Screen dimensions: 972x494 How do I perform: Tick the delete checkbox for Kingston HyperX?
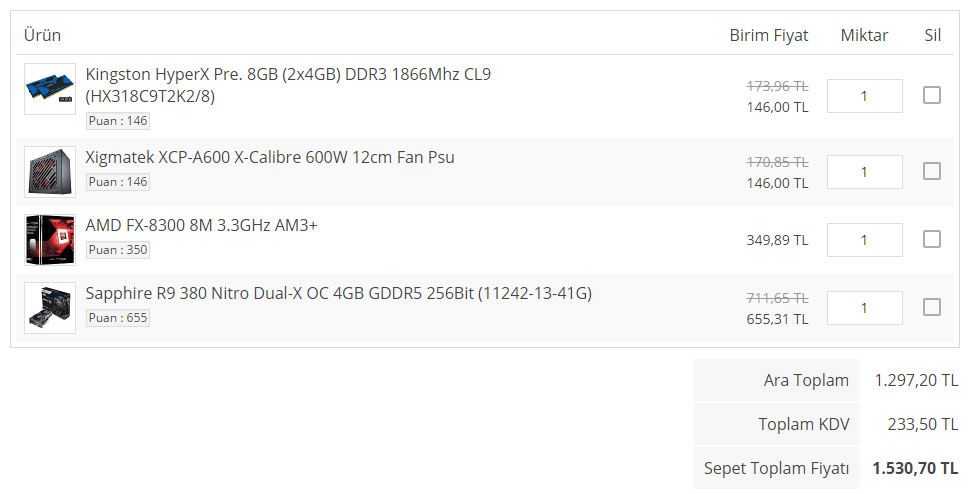932,95
